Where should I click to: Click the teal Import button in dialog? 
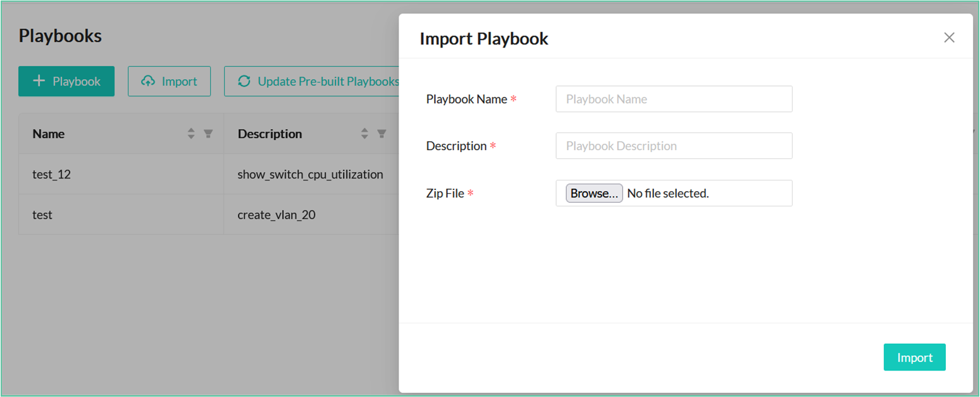point(914,358)
